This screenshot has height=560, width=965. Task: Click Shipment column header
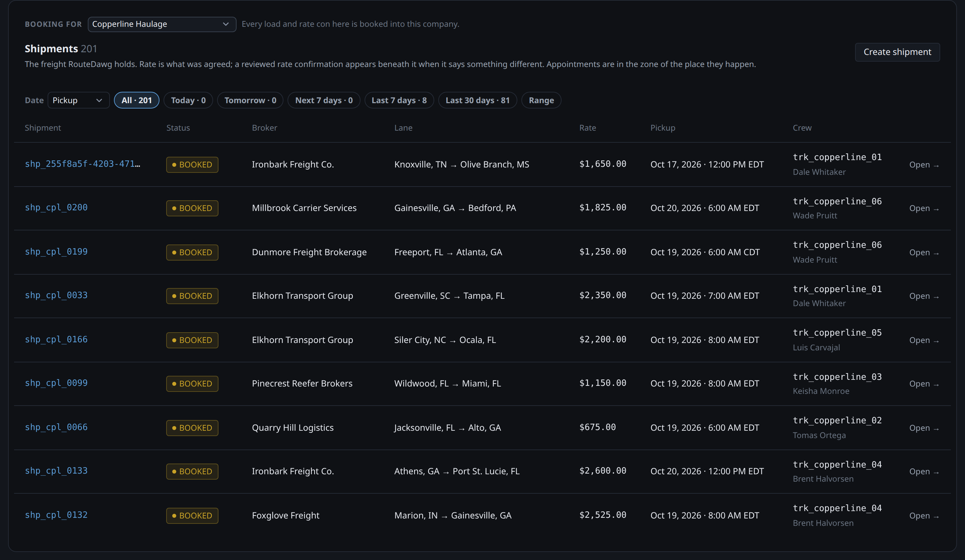click(x=43, y=128)
